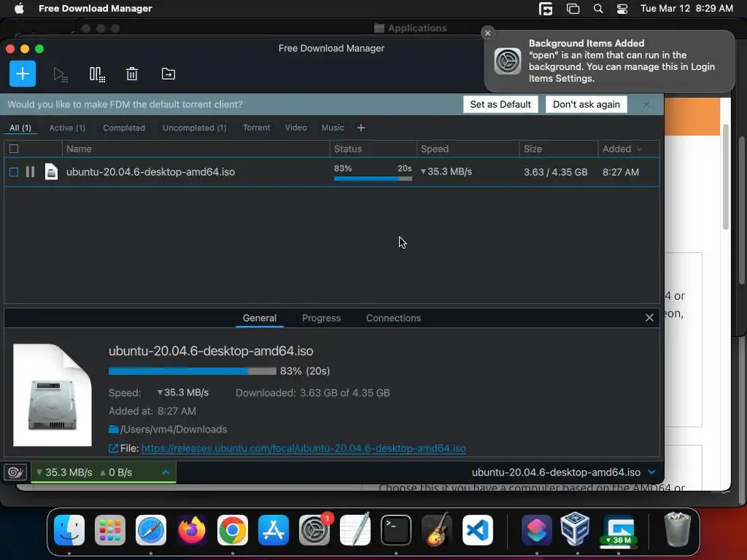Click the ubuntu iso file type icon in row
Image resolution: width=747 pixels, height=560 pixels.
[x=51, y=172]
